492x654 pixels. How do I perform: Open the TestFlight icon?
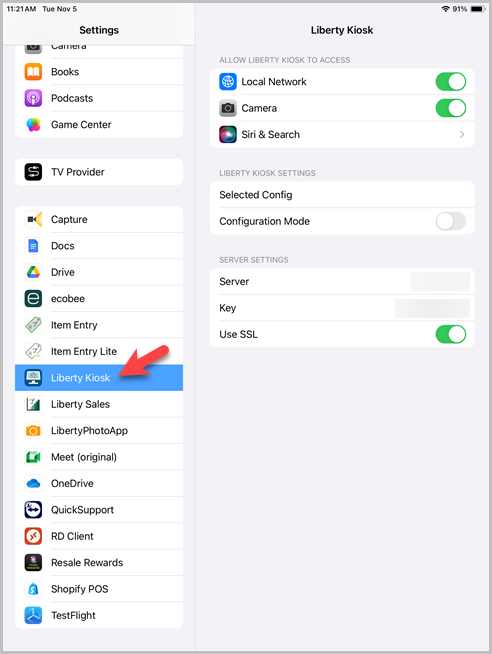[33, 615]
